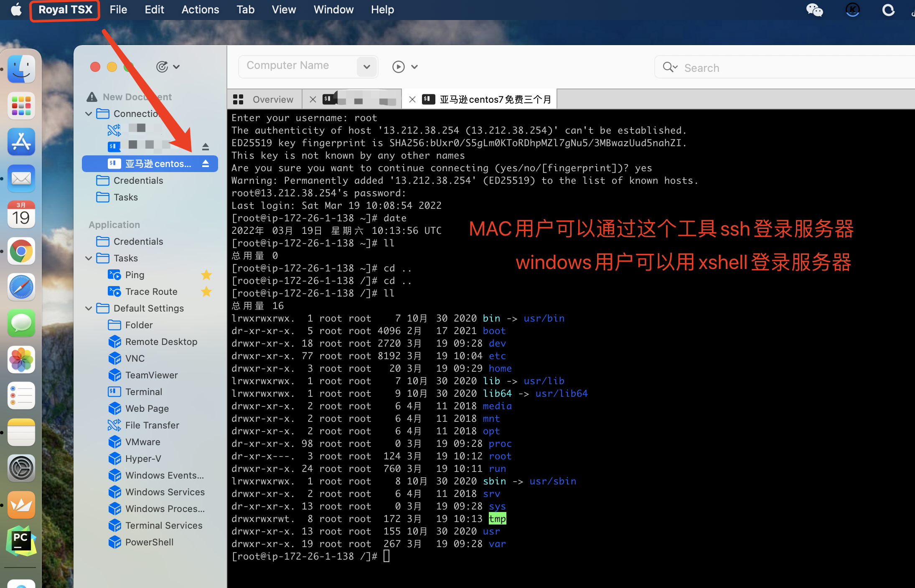
Task: Select the TeamViewer default settings item
Action: click(151, 375)
